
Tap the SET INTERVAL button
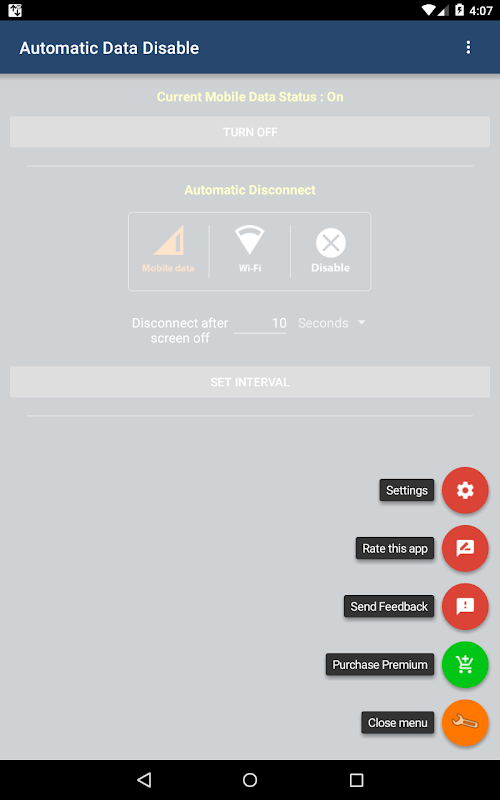point(250,382)
